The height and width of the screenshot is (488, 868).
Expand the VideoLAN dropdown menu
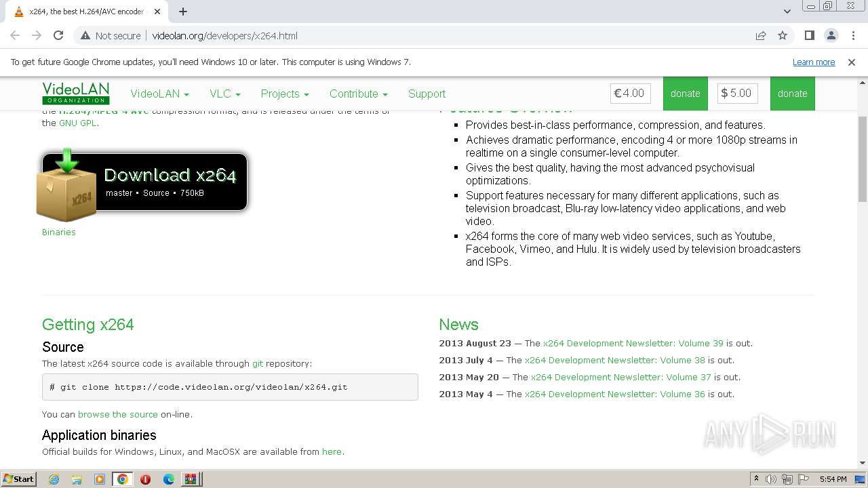tap(160, 94)
